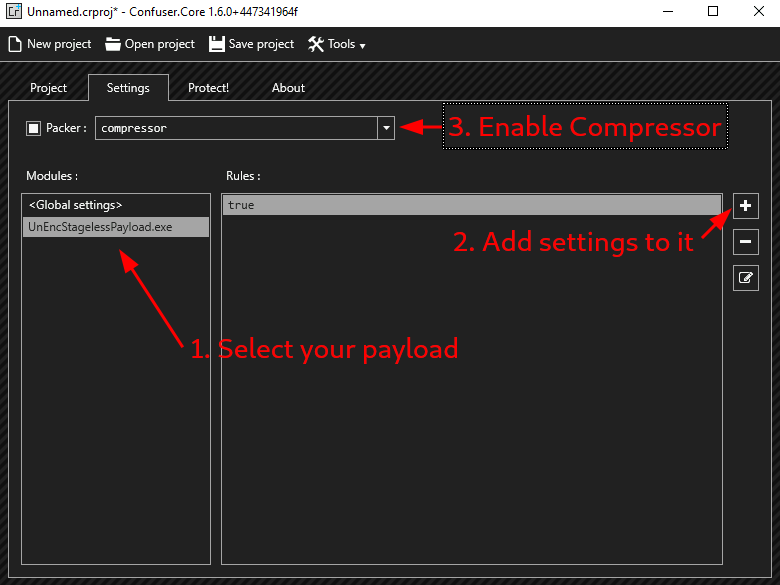
Task: Select UnEncStagelessPayload.exe in modules list
Action: (x=100, y=227)
